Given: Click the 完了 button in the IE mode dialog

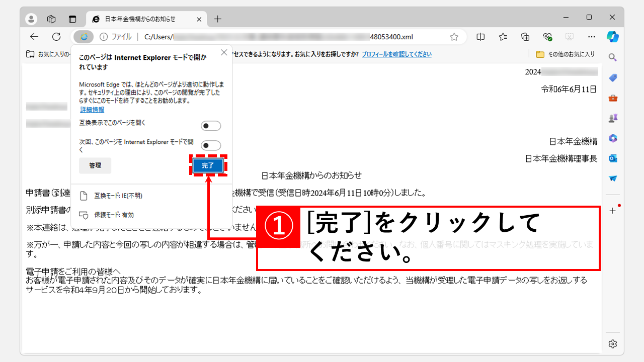Looking at the screenshot, I should pyautogui.click(x=208, y=166).
